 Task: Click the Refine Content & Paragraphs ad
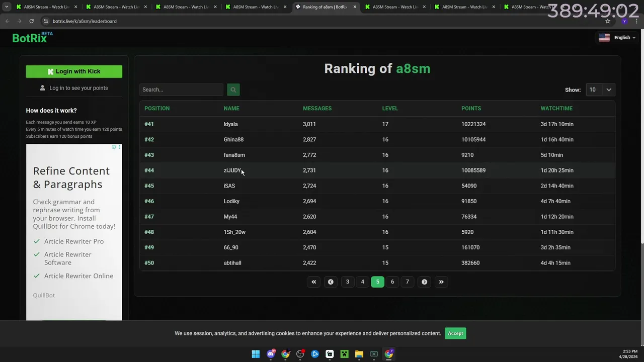(74, 232)
